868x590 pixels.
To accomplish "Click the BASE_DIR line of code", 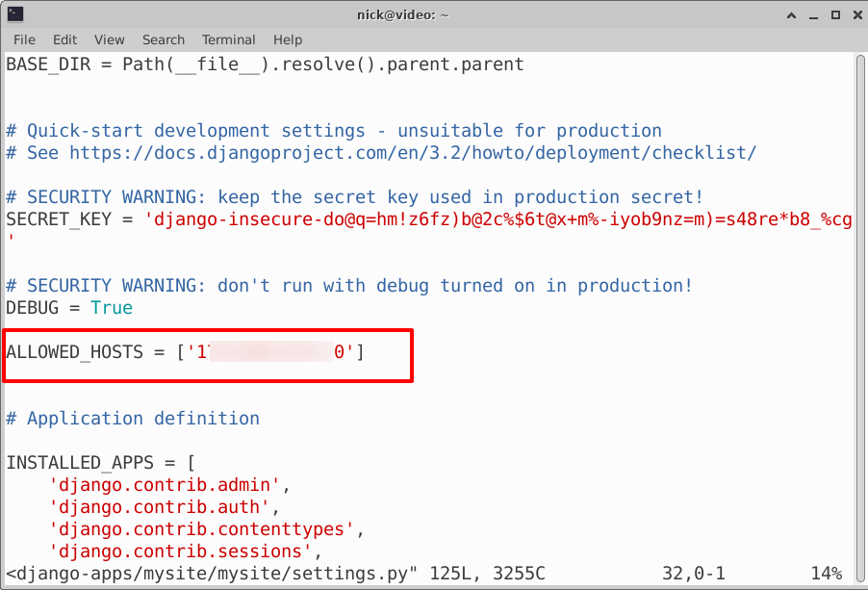I will click(x=265, y=64).
